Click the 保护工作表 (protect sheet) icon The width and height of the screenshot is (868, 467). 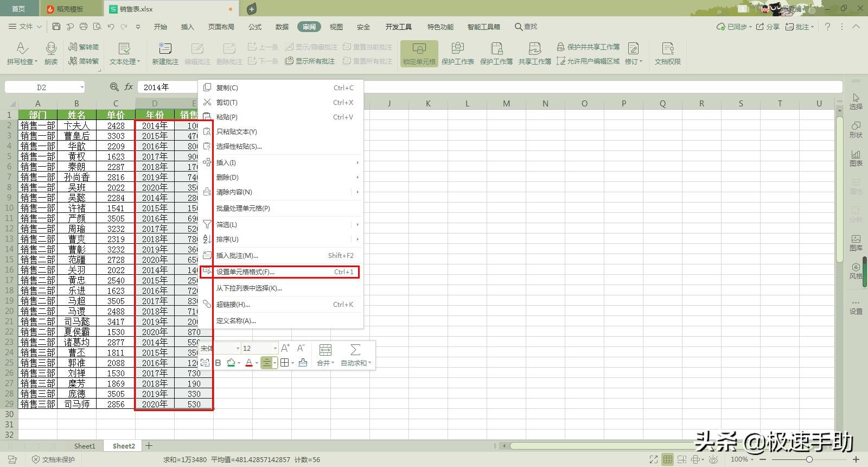pyautogui.click(x=457, y=49)
